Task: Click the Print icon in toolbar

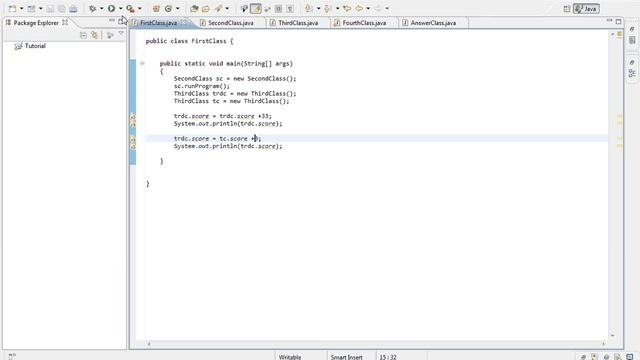Action: coord(73,8)
